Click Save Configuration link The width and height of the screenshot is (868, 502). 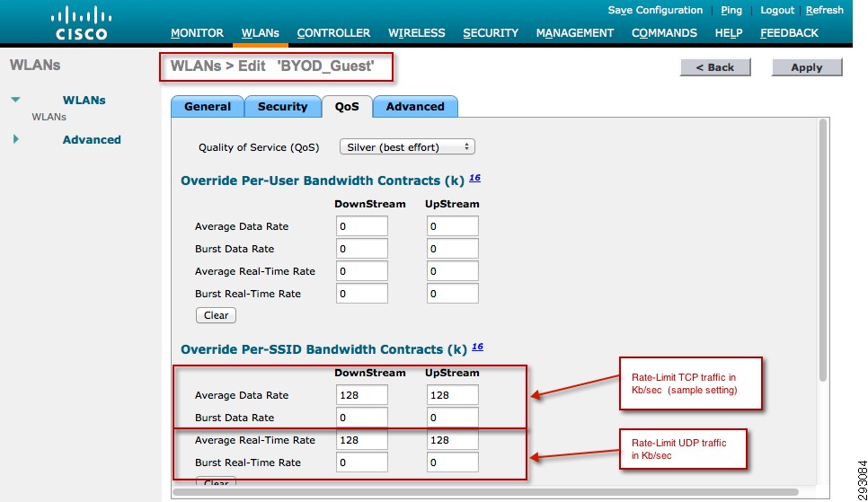coord(655,10)
